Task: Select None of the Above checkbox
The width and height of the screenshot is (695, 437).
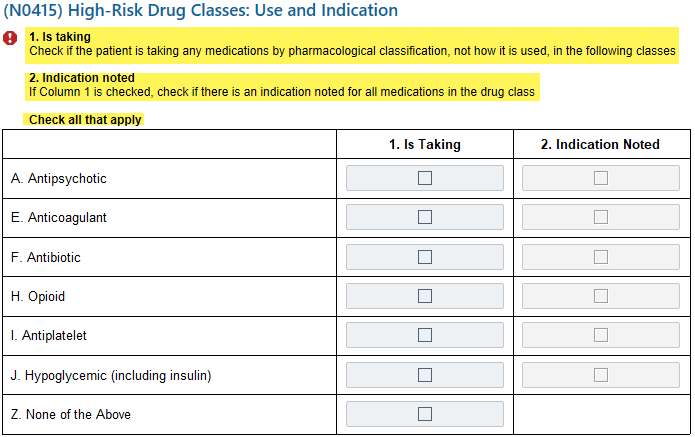Action: pos(425,414)
